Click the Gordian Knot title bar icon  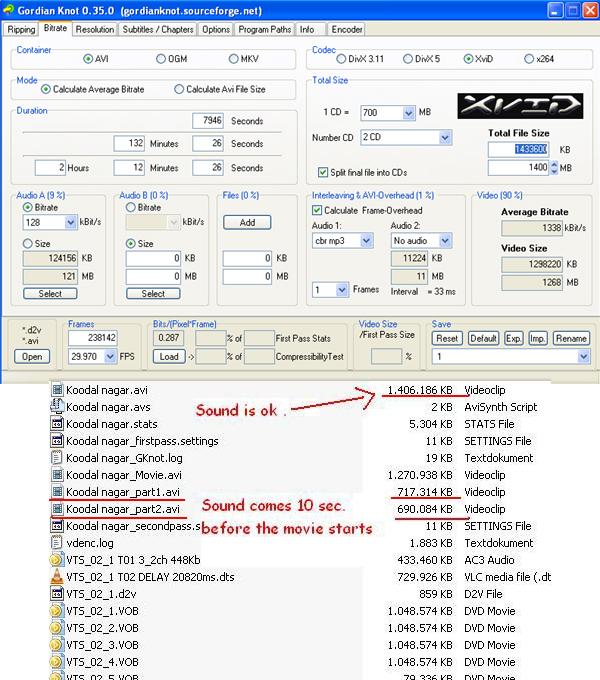point(8,10)
